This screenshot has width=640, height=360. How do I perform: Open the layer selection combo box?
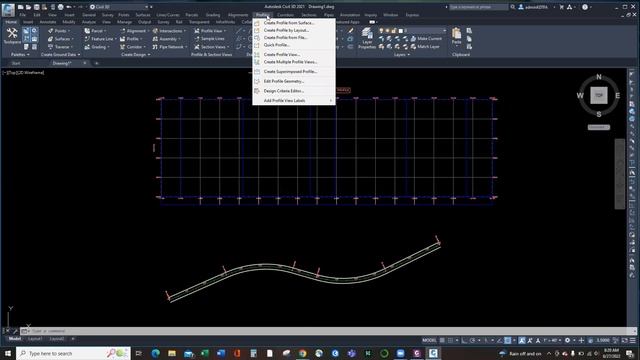(x=412, y=31)
